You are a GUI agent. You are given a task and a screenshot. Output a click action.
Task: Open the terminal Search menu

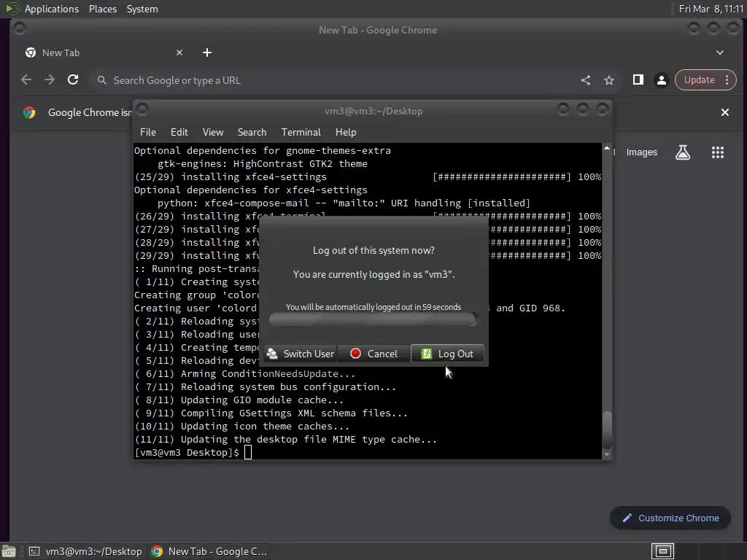pyautogui.click(x=252, y=132)
